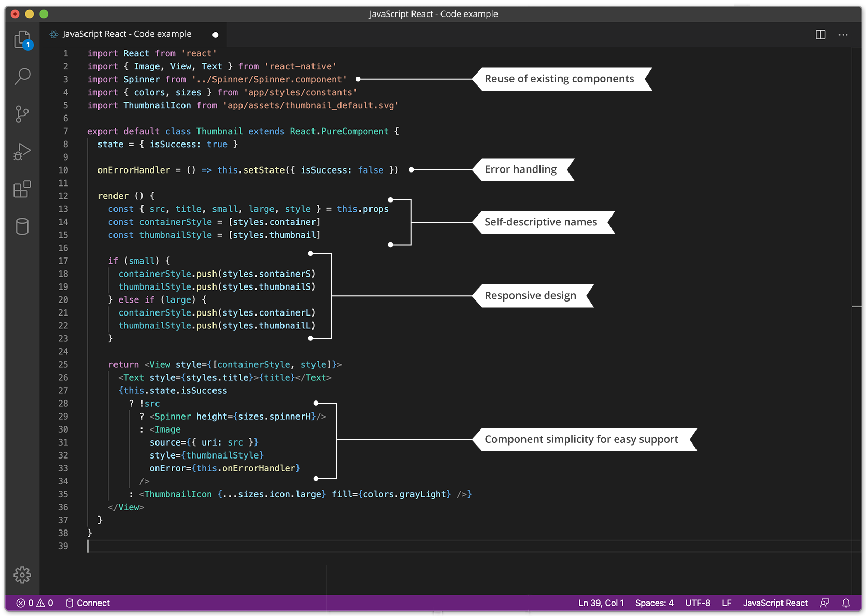Open the UTF-8 encoding picker

pyautogui.click(x=698, y=603)
